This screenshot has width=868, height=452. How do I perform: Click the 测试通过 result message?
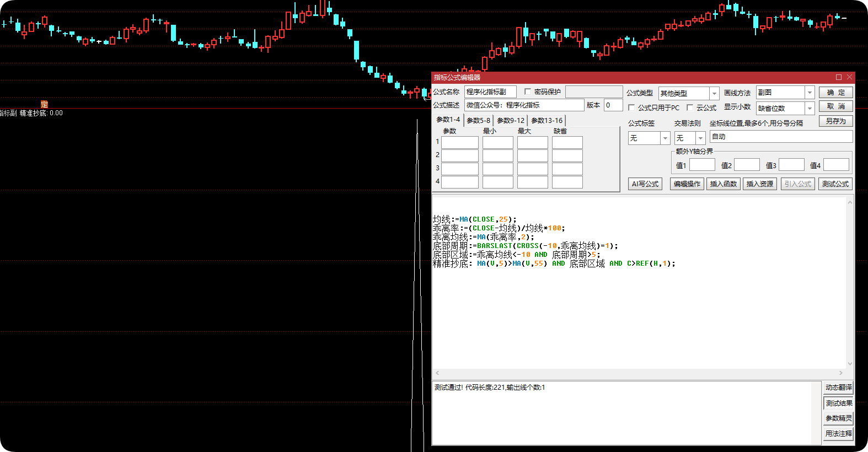coord(490,388)
